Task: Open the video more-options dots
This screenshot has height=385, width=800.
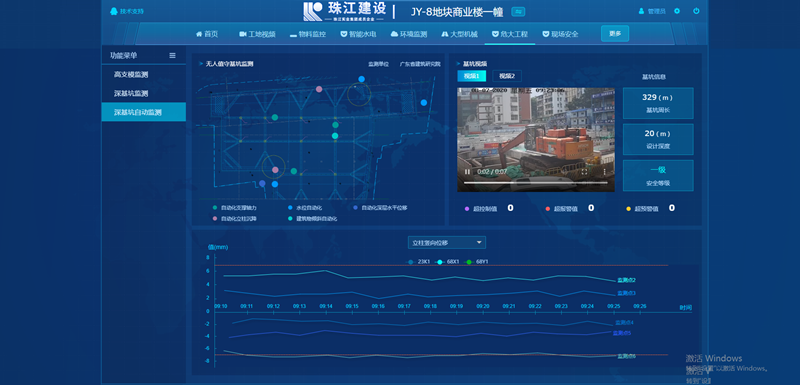Action: (x=605, y=172)
